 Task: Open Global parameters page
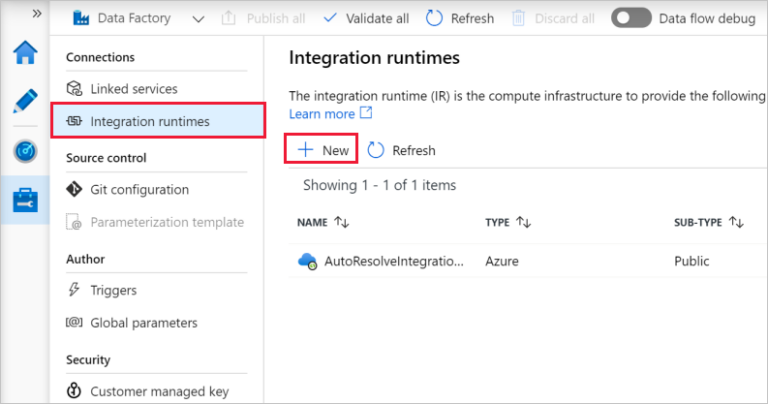(x=143, y=323)
